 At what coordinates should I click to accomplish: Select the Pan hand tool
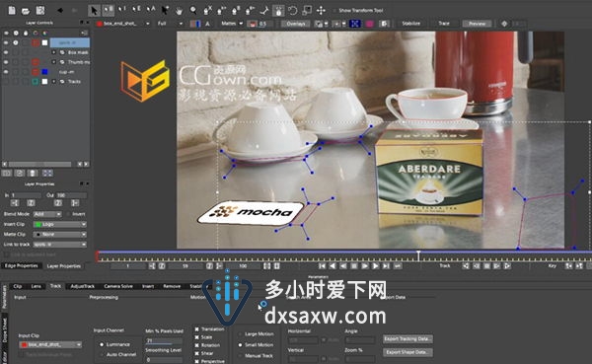coord(179,11)
